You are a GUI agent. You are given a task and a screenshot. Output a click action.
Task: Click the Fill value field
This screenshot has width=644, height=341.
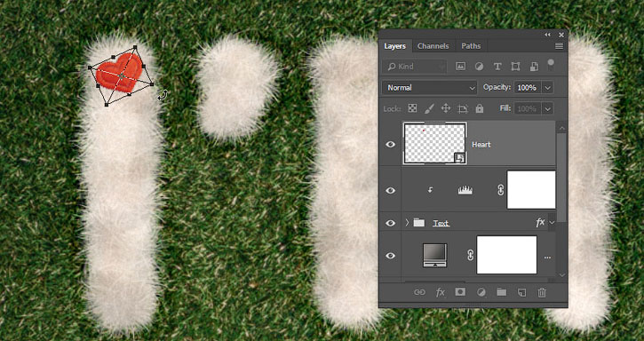[x=527, y=108]
